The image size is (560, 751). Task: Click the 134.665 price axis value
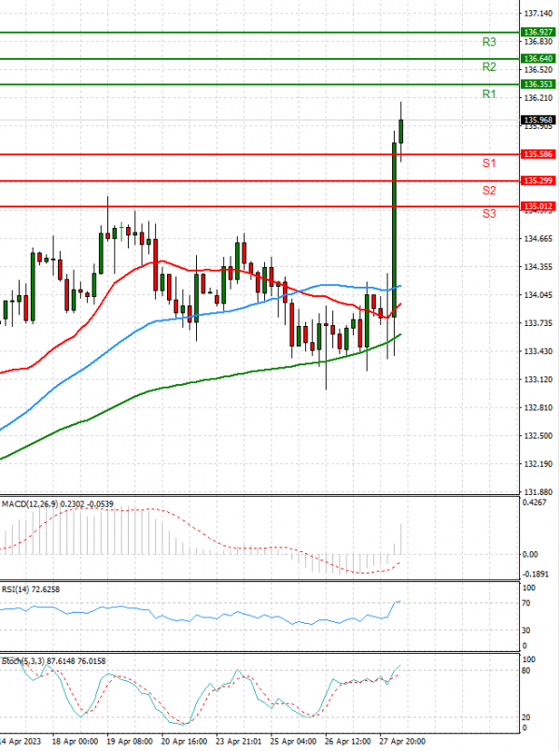538,238
